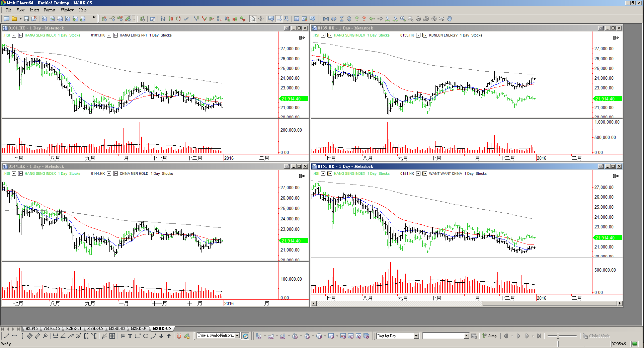Activate the hand pan tool
This screenshot has height=354, width=644.
point(450,19)
